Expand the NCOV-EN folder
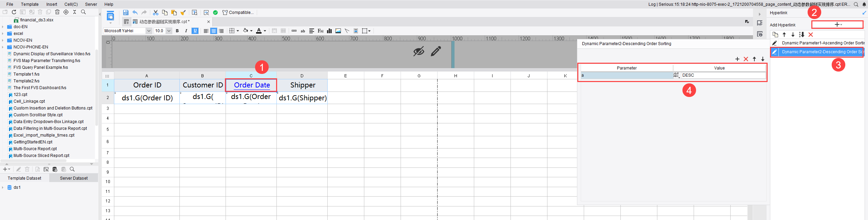 click(3, 40)
